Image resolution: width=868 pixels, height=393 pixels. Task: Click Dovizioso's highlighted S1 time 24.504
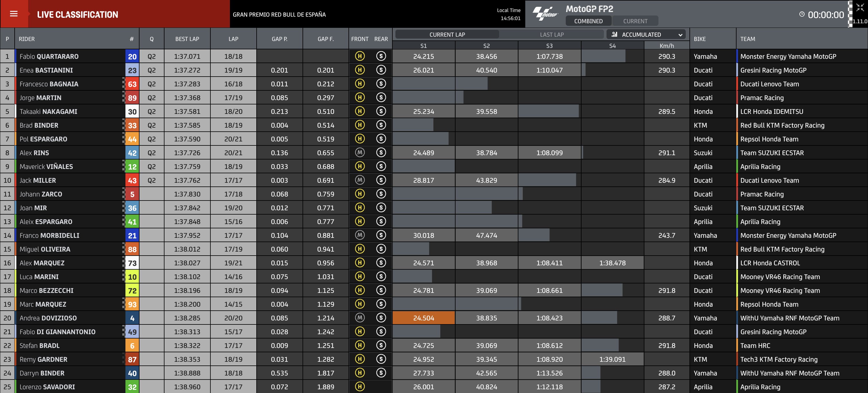424,318
